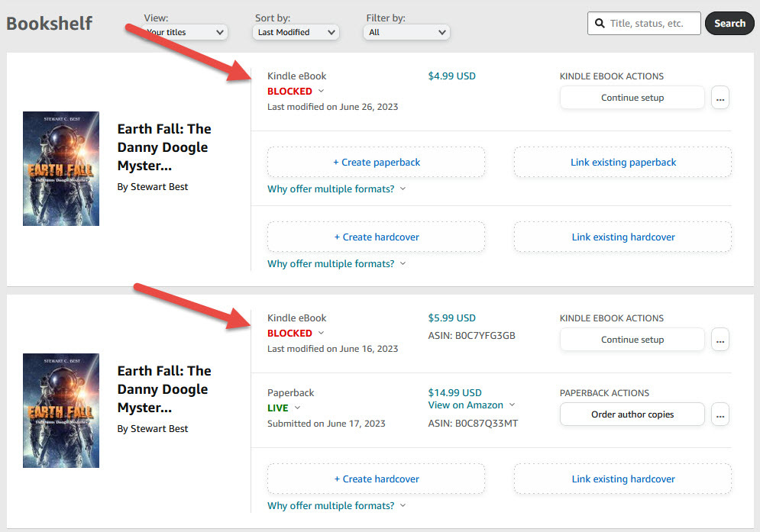The image size is (760, 532).
Task: Click the second Earth Fall book cover
Action: pyautogui.click(x=61, y=411)
